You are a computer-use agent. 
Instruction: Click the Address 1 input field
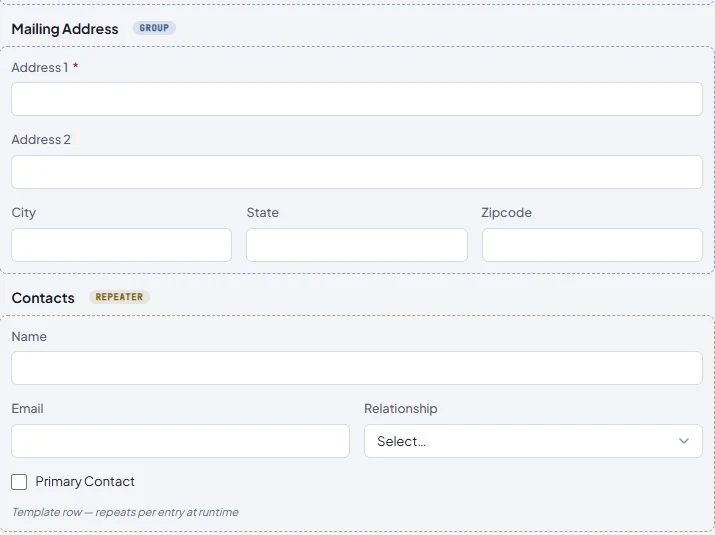(x=357, y=99)
